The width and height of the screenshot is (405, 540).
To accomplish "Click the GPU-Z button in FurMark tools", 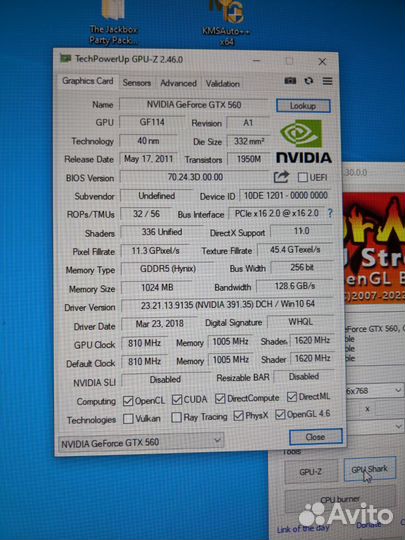I will pyautogui.click(x=311, y=471).
